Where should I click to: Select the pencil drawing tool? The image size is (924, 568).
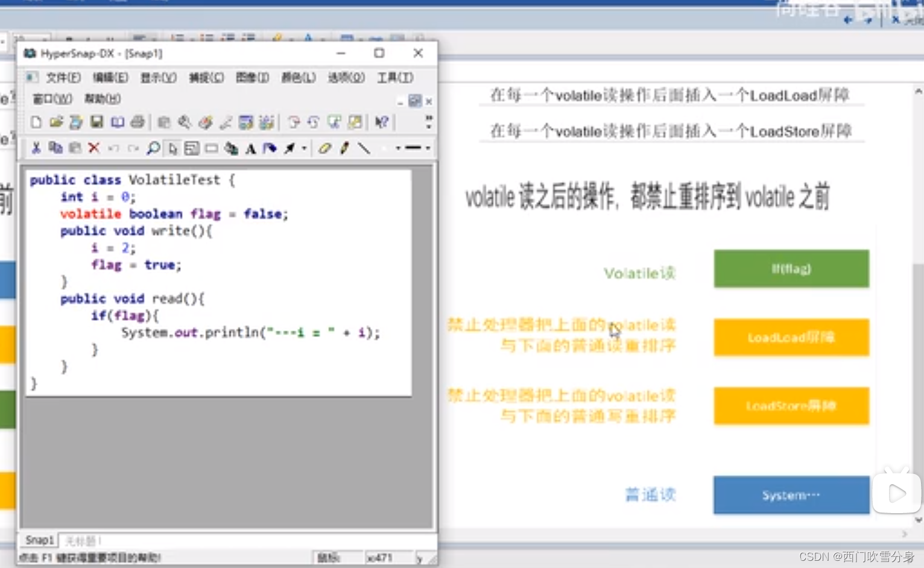tap(344, 148)
